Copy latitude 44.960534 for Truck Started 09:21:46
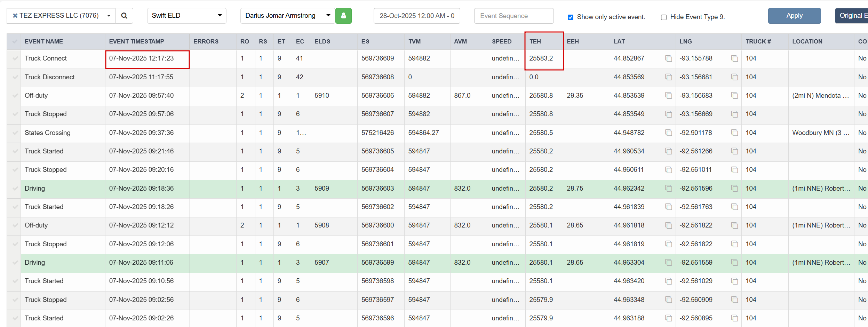The width and height of the screenshot is (868, 327). (x=668, y=151)
